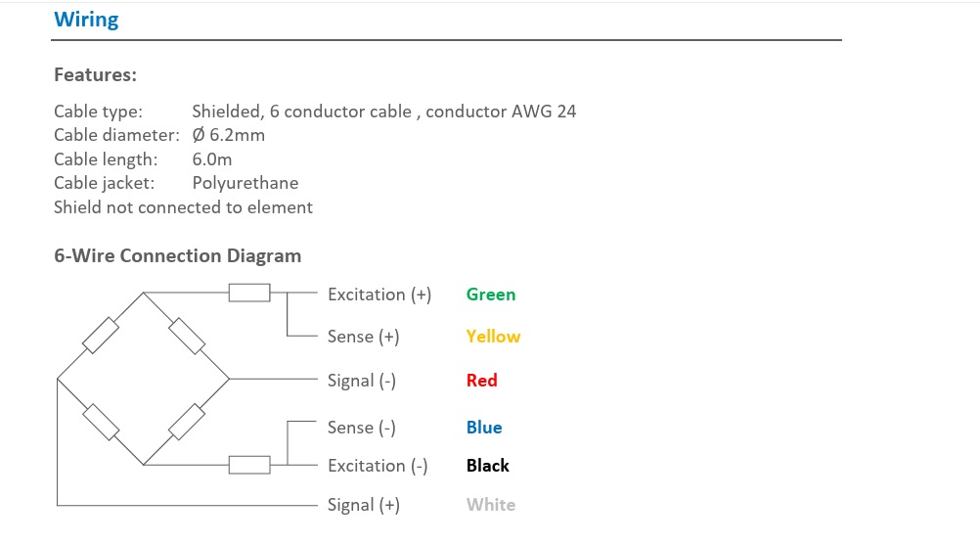Click the 6.0m cable length value
The width and height of the screenshot is (980, 544).
click(212, 159)
